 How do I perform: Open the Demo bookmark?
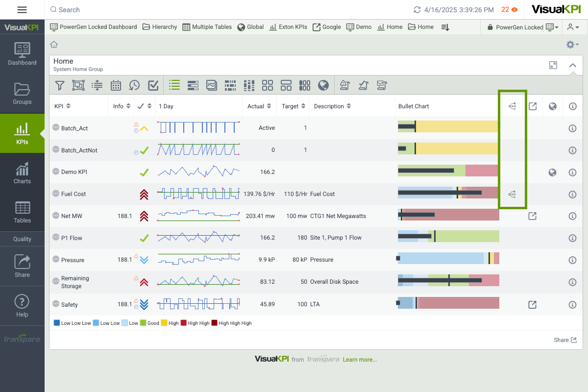click(359, 27)
